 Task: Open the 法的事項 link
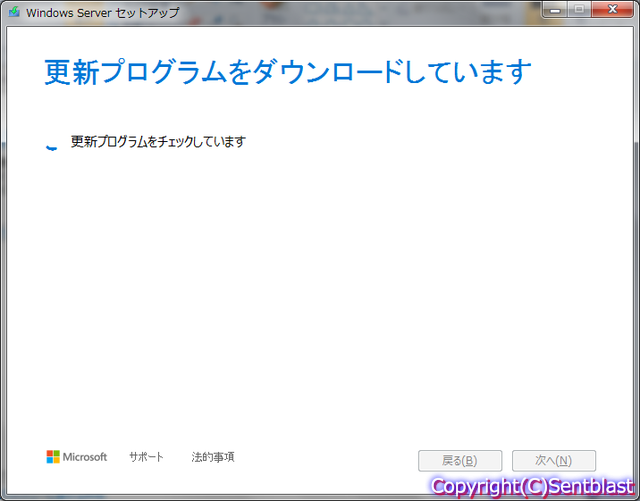[x=213, y=457]
